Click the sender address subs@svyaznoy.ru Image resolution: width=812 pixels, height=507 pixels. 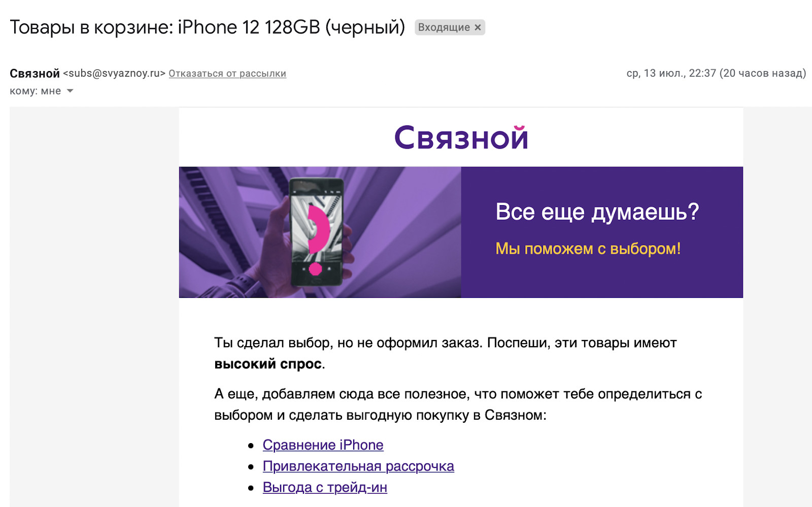point(114,74)
